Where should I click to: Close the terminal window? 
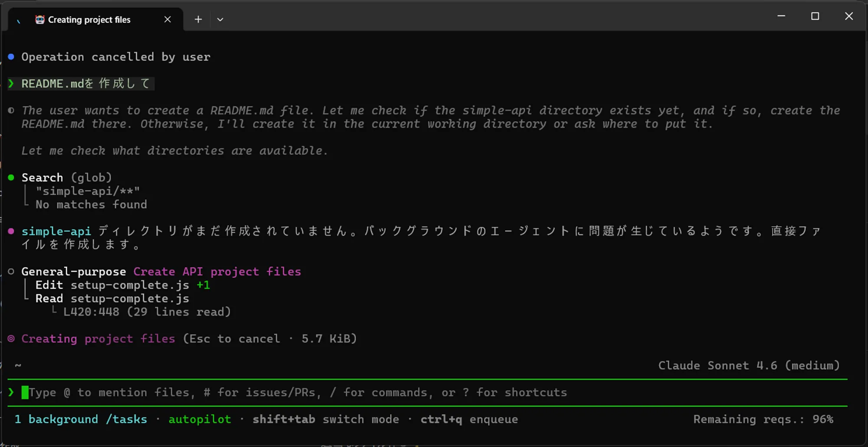click(849, 16)
